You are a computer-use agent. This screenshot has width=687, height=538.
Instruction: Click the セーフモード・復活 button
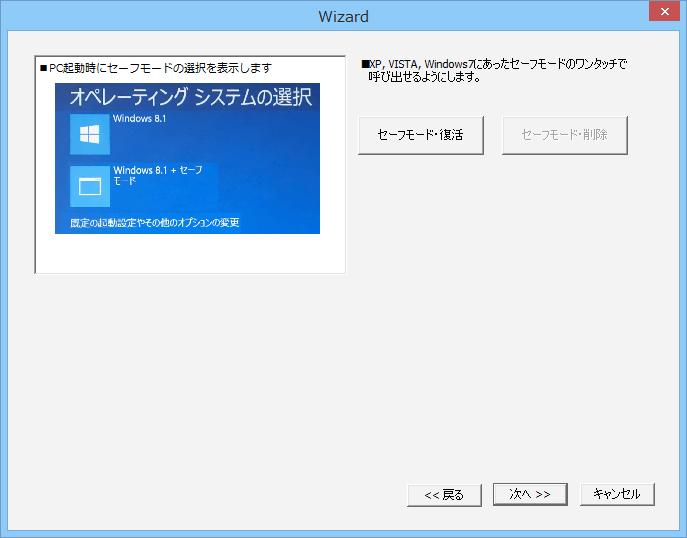(421, 135)
